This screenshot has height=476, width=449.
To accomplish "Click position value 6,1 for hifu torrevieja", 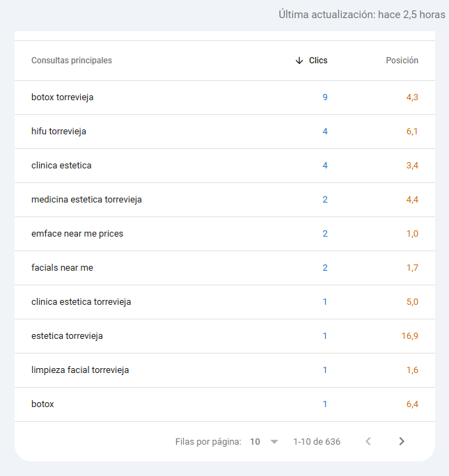I will click(x=412, y=132).
